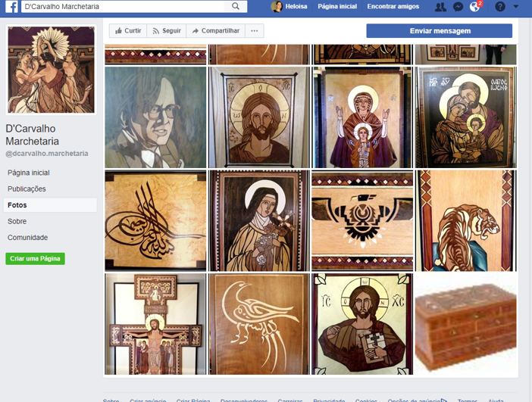This screenshot has width=532, height=402.
Task: Open the three-dot more options button
Action: click(255, 31)
